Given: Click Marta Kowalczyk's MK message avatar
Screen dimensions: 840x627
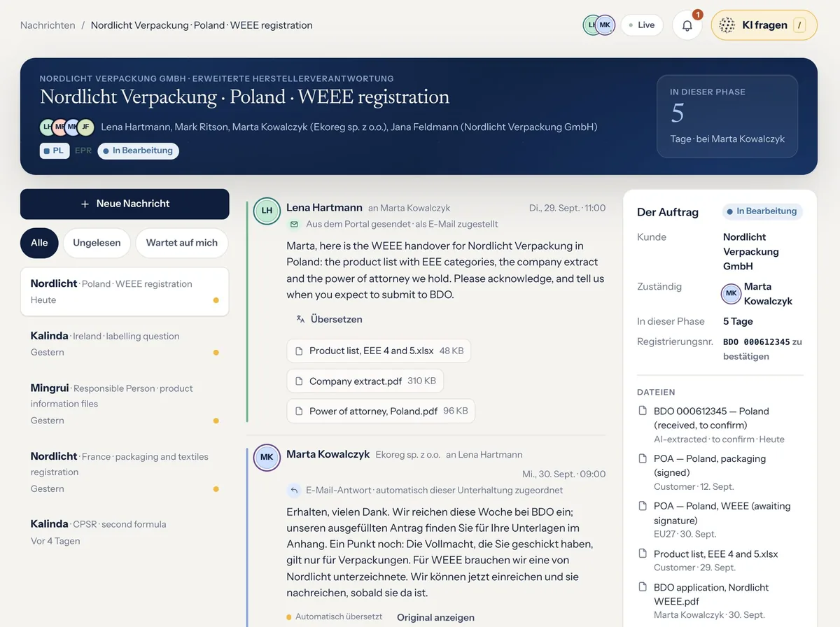Looking at the screenshot, I should point(267,458).
